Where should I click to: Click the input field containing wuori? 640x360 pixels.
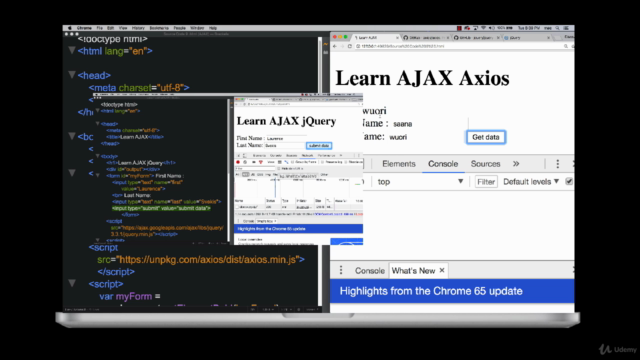pyautogui.click(x=427, y=137)
